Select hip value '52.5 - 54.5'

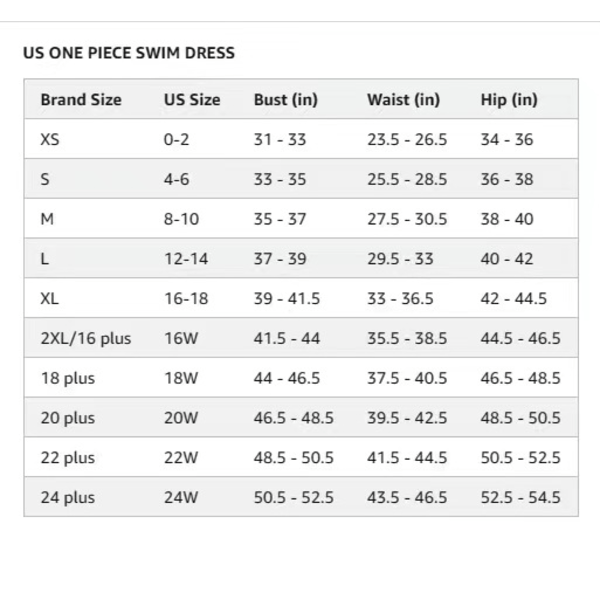(x=521, y=497)
